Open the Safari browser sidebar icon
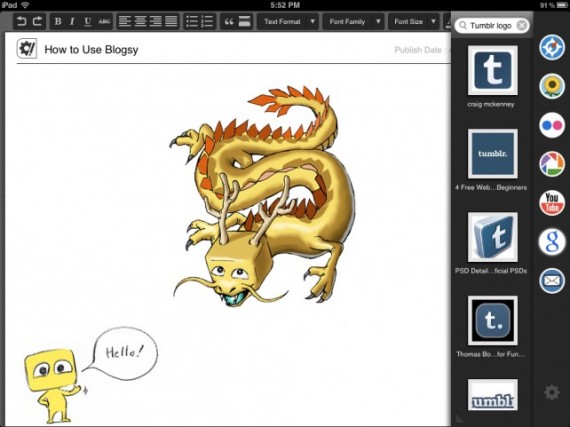Viewport: 570px width, 427px height. pos(552,48)
